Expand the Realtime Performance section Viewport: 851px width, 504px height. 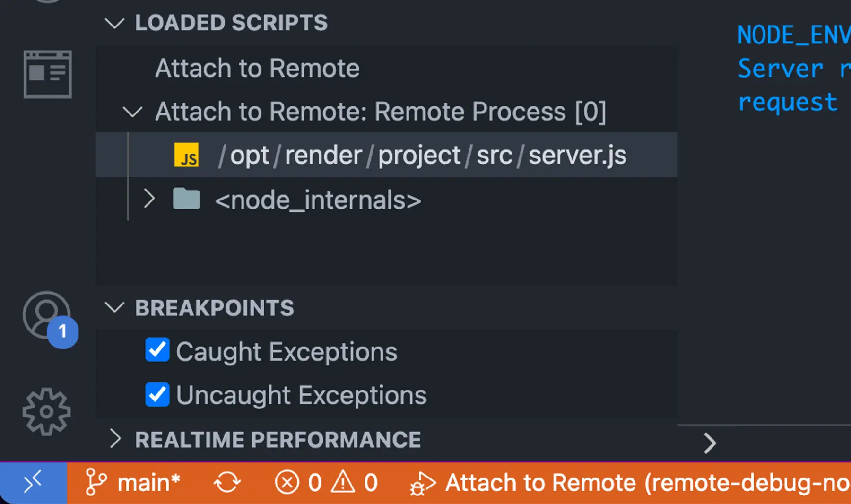tap(116, 439)
